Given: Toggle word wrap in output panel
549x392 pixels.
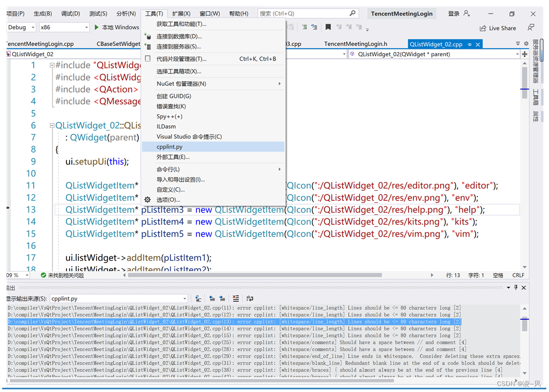Looking at the screenshot, I should 250,298.
